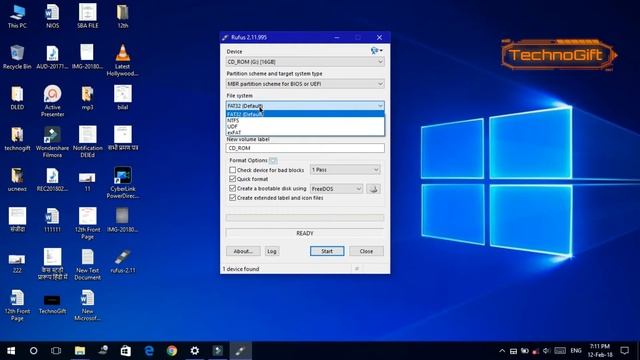Screen dimensions: 640x360
Task: Click the disc image select icon button
Action: click(x=373, y=189)
